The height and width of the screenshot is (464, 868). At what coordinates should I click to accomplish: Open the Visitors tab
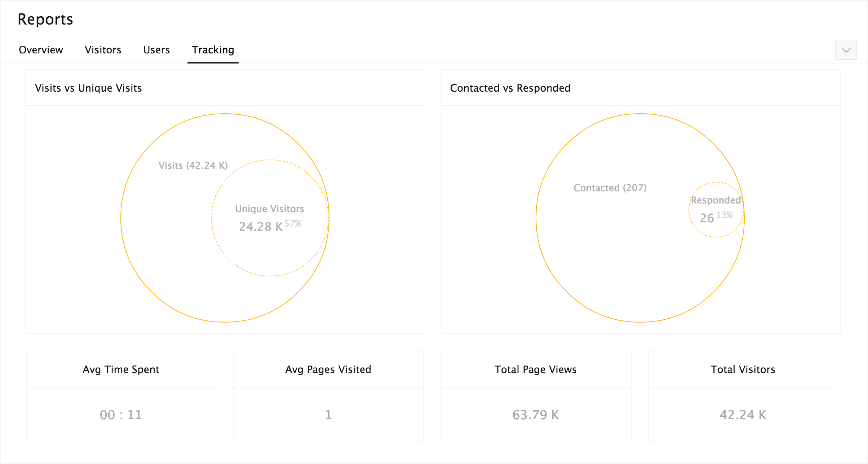pos(103,50)
